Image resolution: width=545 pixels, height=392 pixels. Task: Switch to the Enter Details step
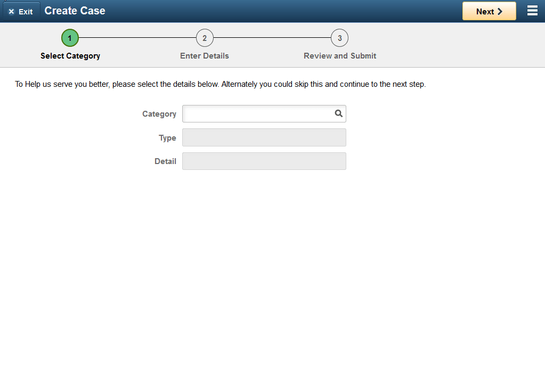pyautogui.click(x=205, y=55)
